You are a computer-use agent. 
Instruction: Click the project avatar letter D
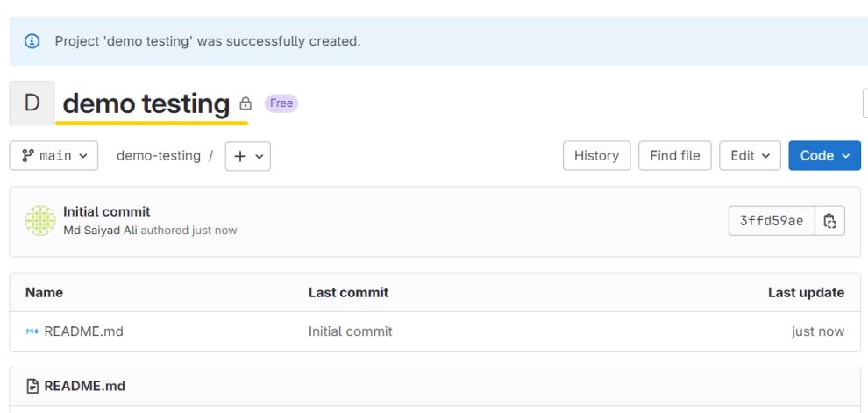pos(32,103)
